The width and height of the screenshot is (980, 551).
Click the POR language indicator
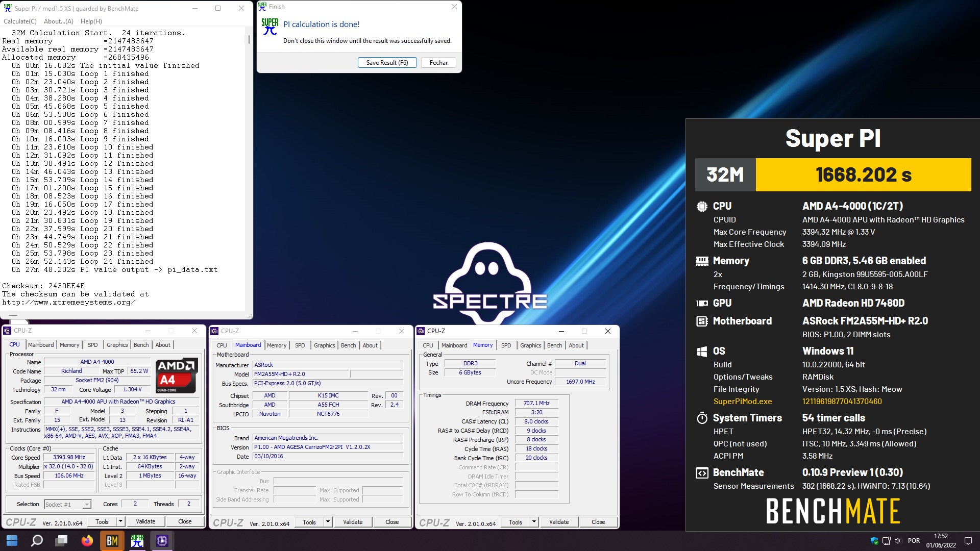coord(914,541)
